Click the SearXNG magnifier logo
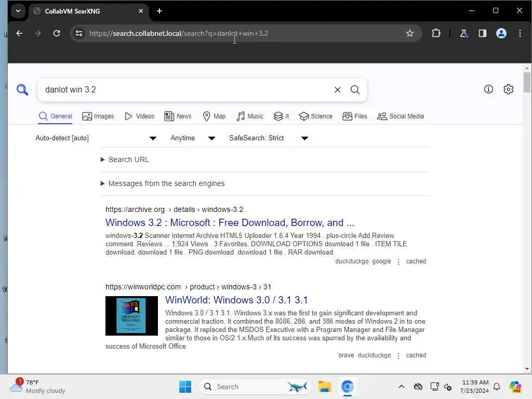The width and height of the screenshot is (532, 399). coord(22,90)
